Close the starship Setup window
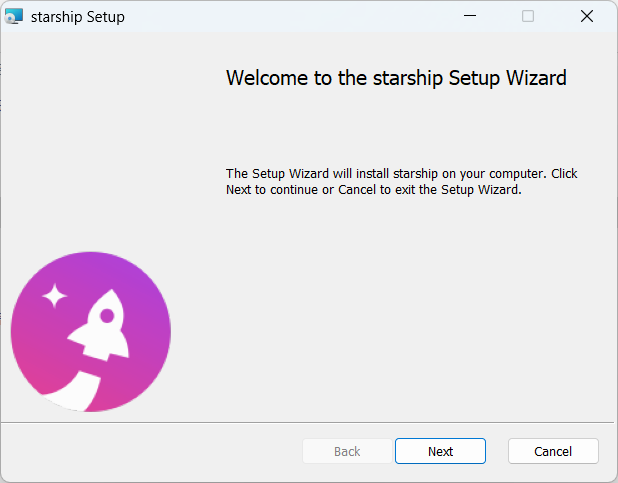This screenshot has width=618, height=483. (587, 16)
